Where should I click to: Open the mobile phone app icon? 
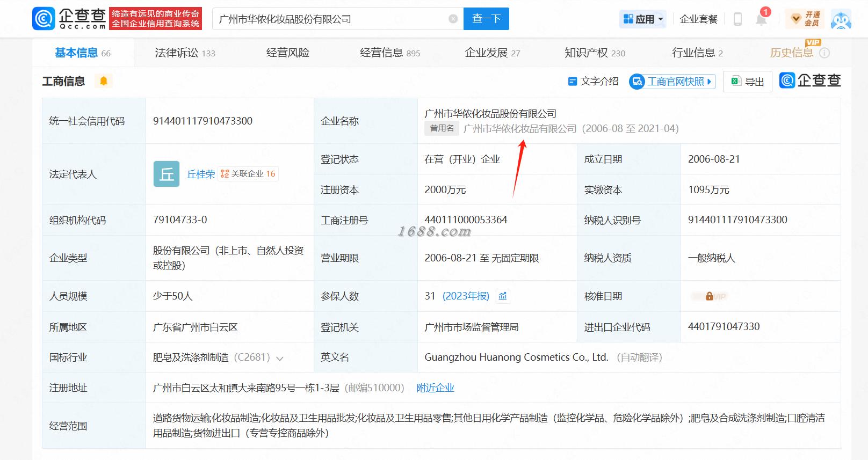click(738, 19)
